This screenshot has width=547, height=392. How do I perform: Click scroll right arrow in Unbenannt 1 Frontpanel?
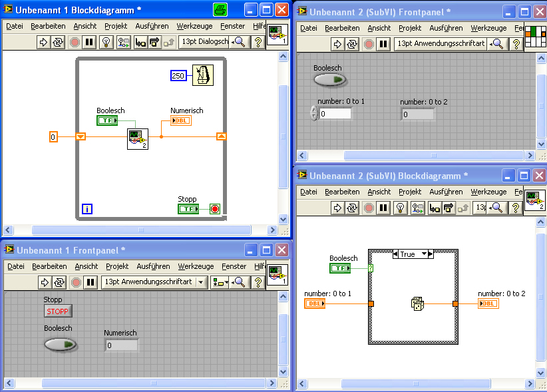(x=272, y=383)
